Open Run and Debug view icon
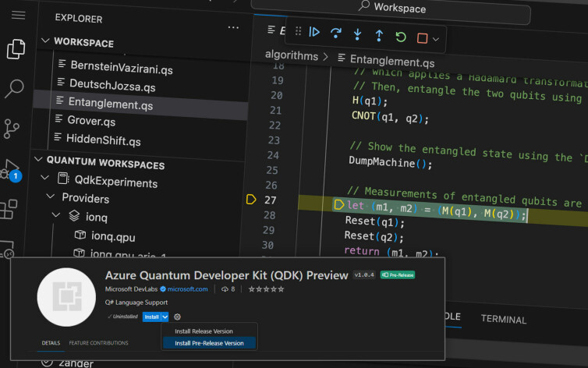Image resolution: width=588 pixels, height=368 pixels. pyautogui.click(x=10, y=169)
